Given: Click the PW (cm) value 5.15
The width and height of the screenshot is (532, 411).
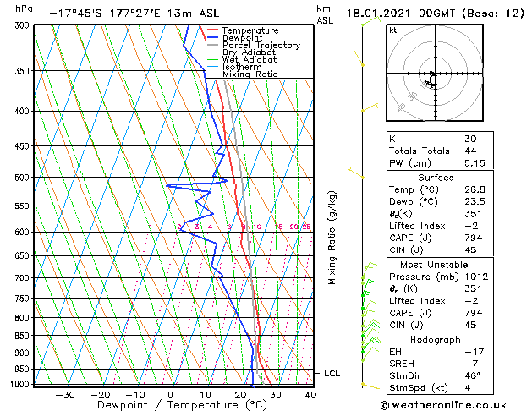Looking at the screenshot, I should pyautogui.click(x=474, y=163).
